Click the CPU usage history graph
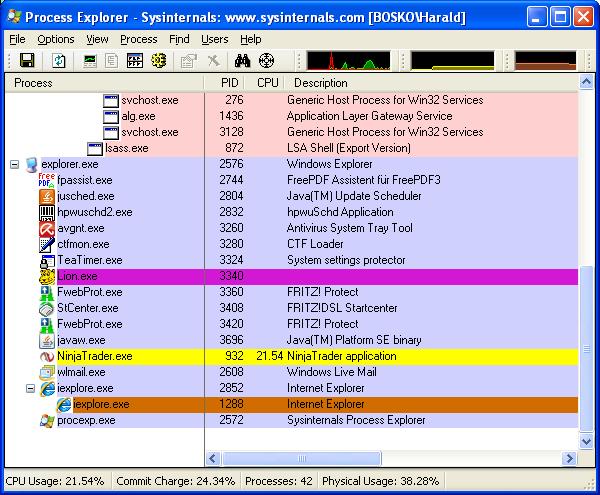The image size is (600, 495). 348,61
